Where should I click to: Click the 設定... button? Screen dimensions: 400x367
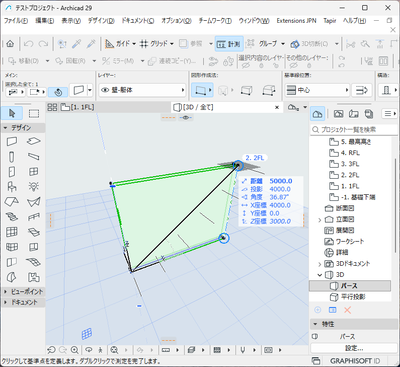point(354,348)
